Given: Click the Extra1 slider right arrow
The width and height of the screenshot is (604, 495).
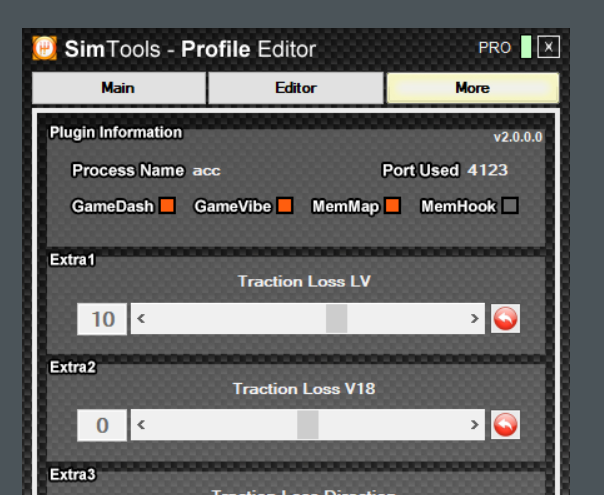Looking at the screenshot, I should coord(475,319).
